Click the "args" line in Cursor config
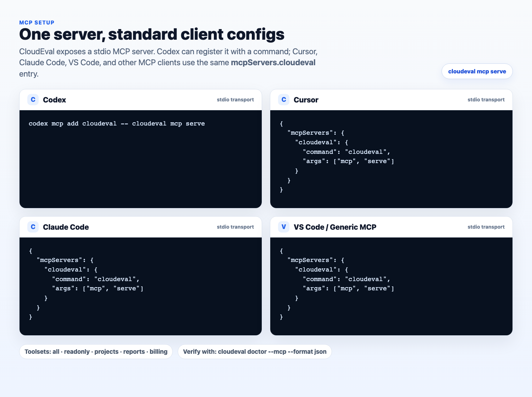The image size is (532, 397). pyautogui.click(x=348, y=161)
